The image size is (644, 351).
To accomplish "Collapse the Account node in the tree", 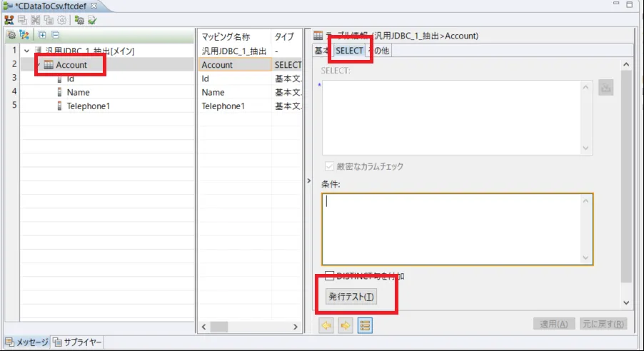I will coord(38,65).
